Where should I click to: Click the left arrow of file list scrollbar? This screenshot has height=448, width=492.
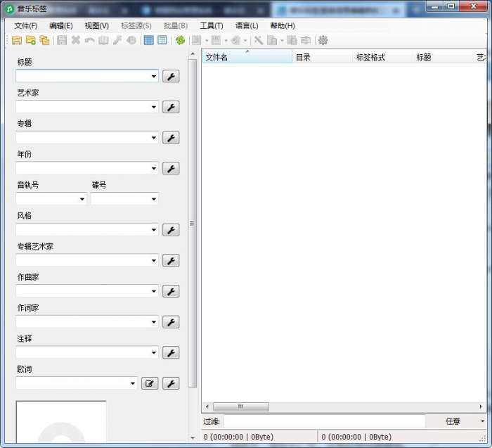207,407
